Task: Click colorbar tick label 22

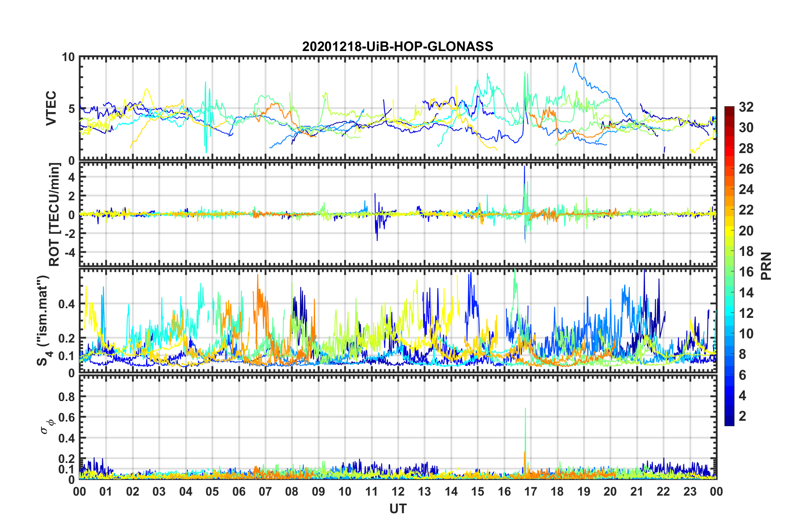Action: point(746,210)
